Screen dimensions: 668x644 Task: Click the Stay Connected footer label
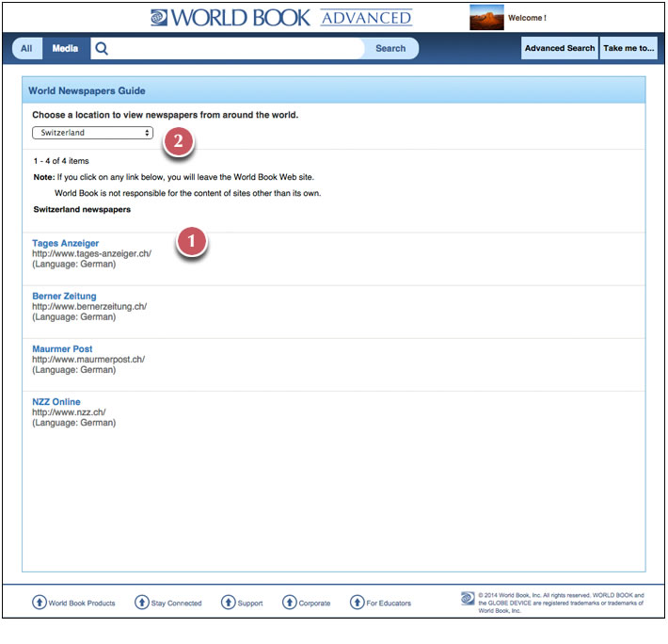click(x=176, y=604)
